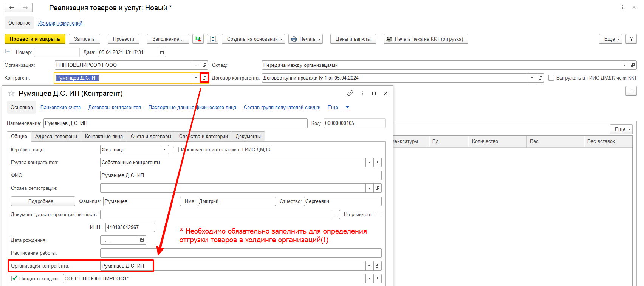Screen dimensions: 644x286
Task: Open Организация контрагента record icon
Action: click(378, 266)
